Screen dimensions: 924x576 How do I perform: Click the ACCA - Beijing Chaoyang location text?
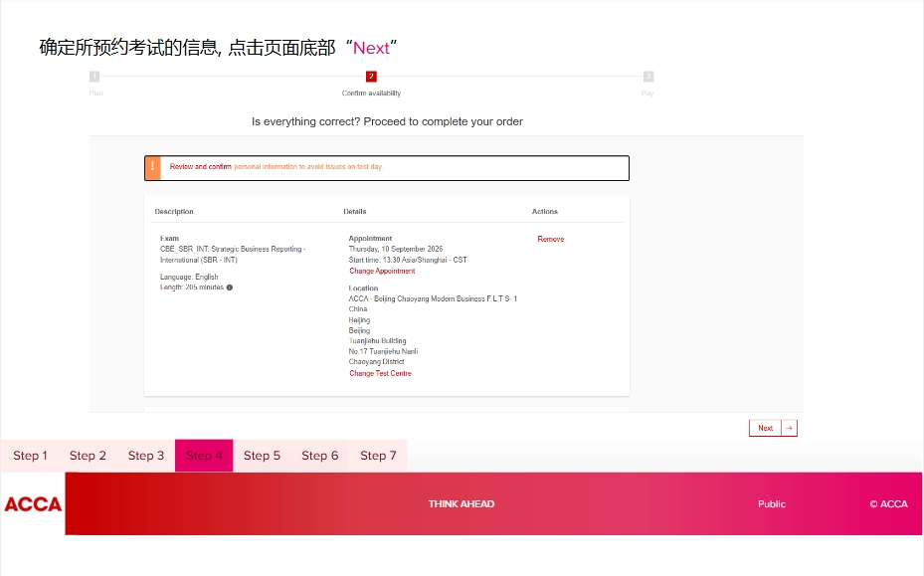433,298
